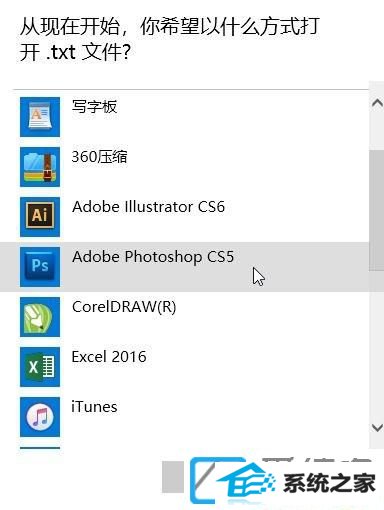Click the 360压缩 archive icon

pyautogui.click(x=40, y=167)
